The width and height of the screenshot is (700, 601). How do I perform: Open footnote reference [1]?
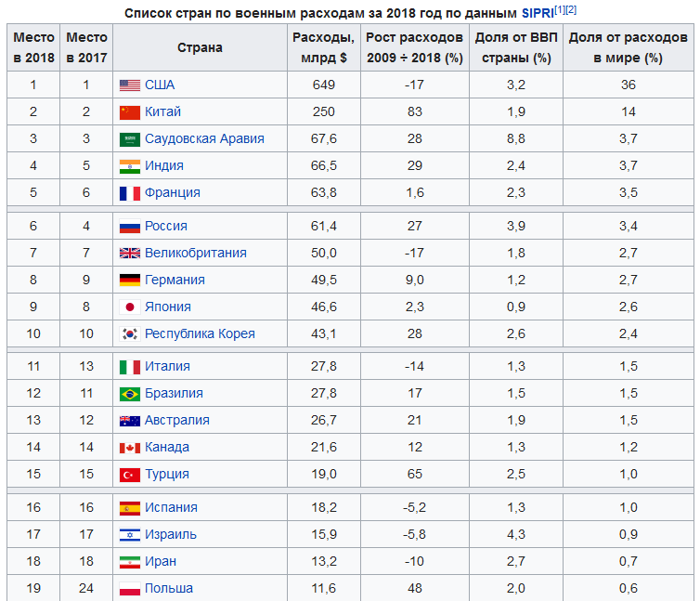coord(560,10)
